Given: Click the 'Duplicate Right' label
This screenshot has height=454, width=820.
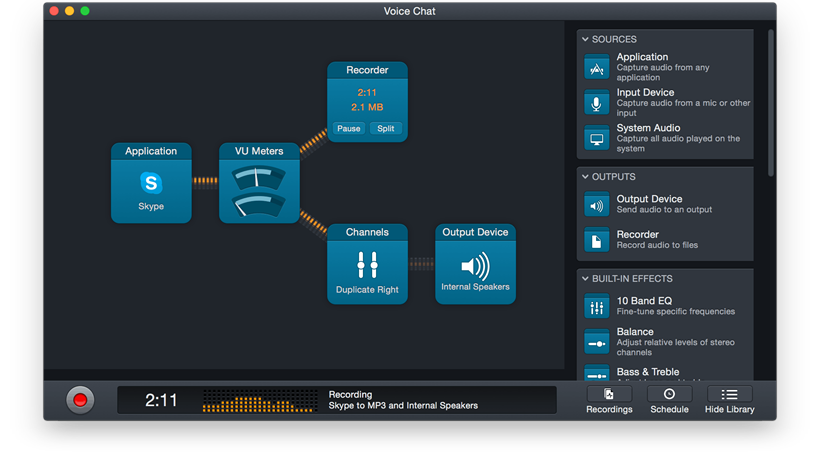Looking at the screenshot, I should click(x=367, y=290).
